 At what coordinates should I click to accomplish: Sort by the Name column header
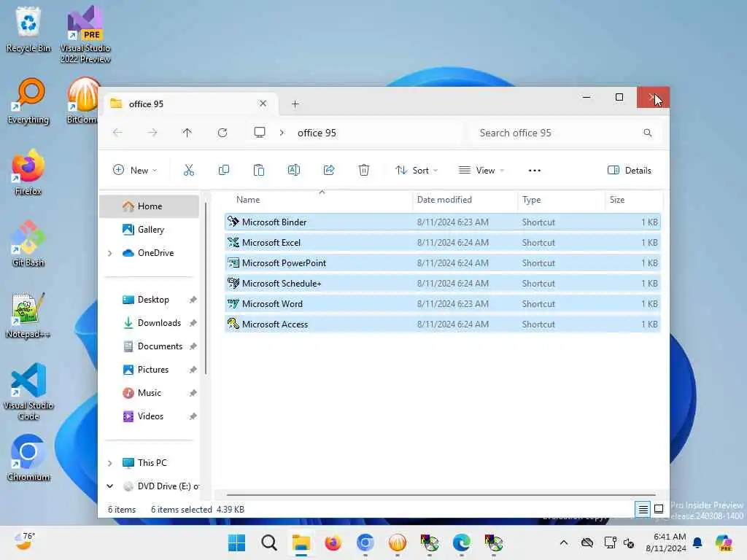(248, 200)
